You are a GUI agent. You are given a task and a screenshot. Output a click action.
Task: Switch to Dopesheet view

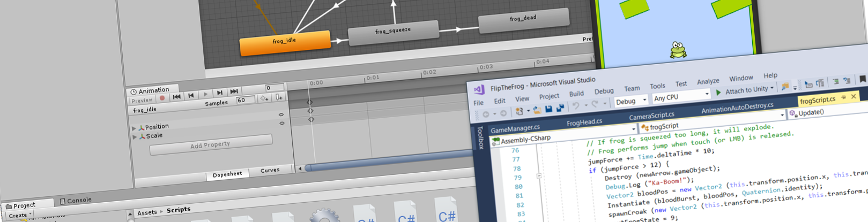[x=227, y=174]
